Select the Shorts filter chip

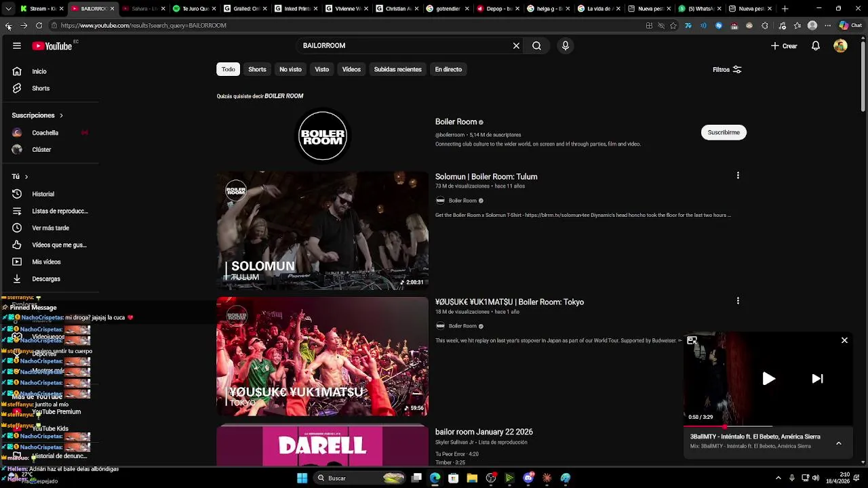point(257,69)
